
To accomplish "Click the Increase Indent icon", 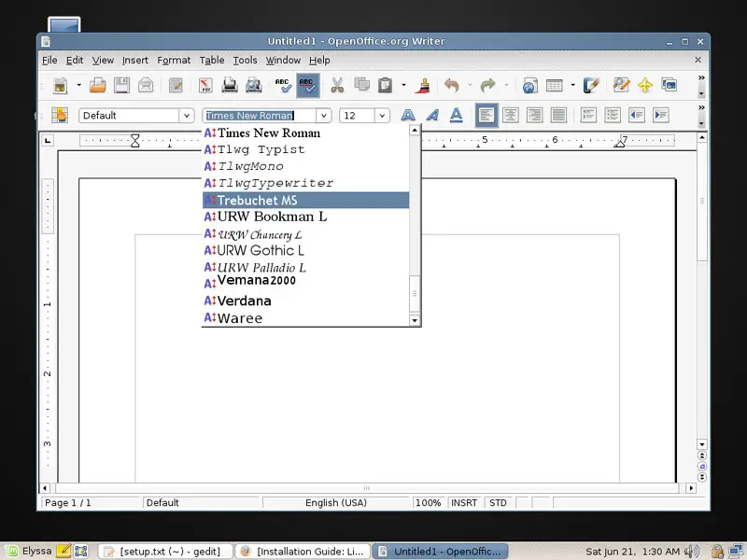I will (661, 115).
